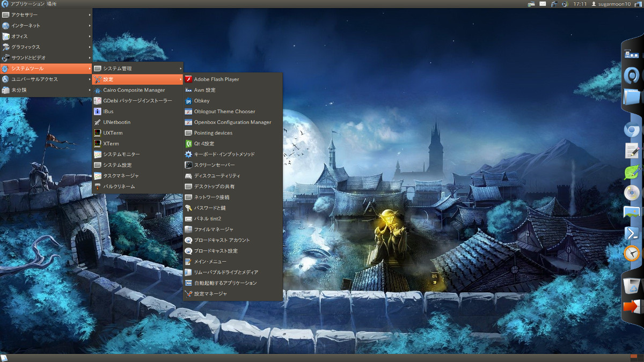Screen dimensions: 644x362
Task: Expand the ユニバーサルアクセス submenu
Action: [46, 79]
